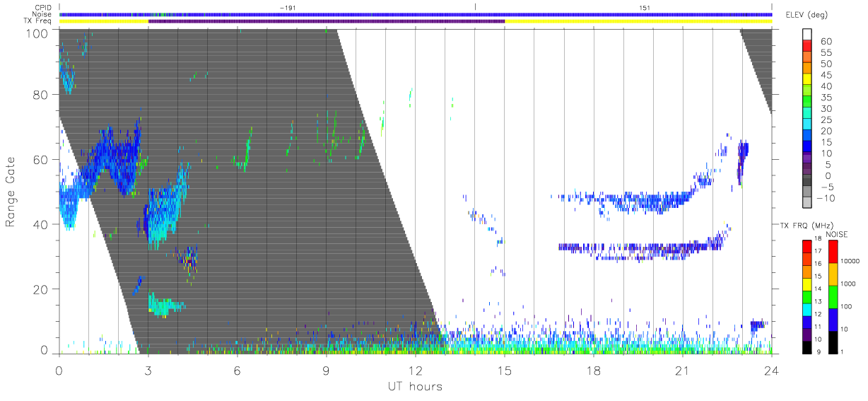
Task: Click the 15 tick label on UT hours axis
Action: point(505,370)
